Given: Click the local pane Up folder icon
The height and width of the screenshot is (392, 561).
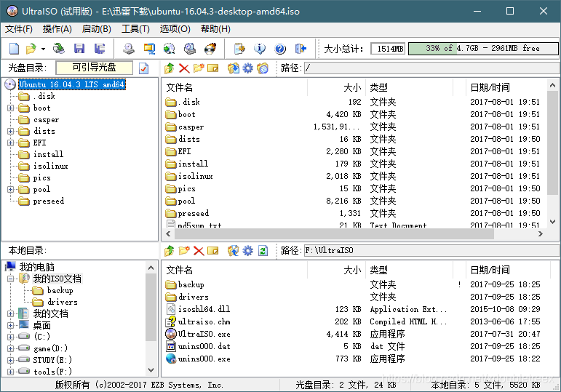Looking at the screenshot, I should 170,251.
